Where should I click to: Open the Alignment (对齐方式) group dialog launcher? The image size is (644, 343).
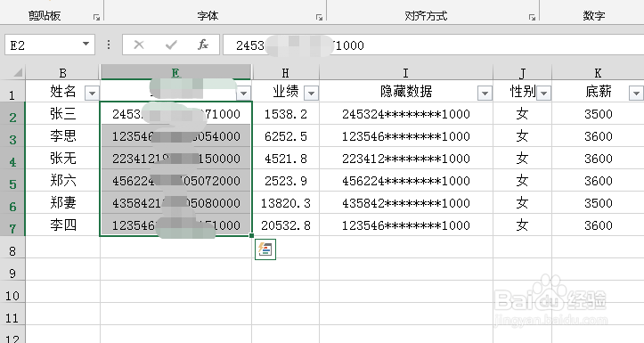coord(532,17)
